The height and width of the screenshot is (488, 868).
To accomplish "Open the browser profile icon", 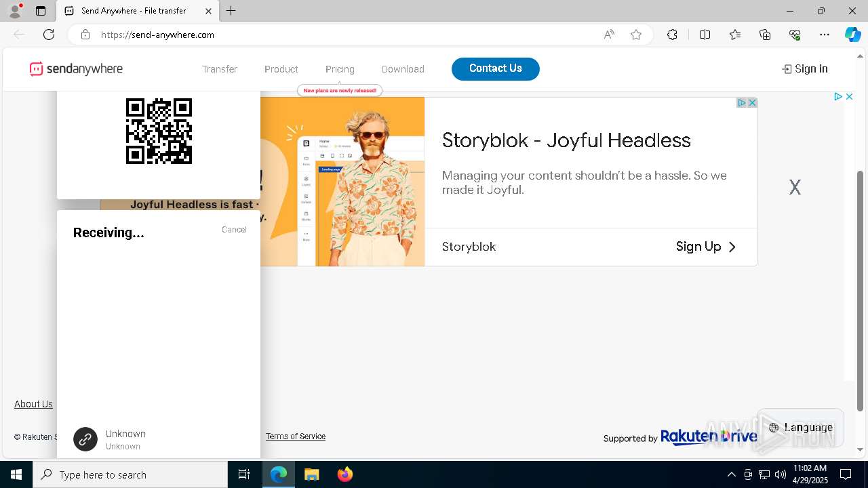I will (14, 11).
